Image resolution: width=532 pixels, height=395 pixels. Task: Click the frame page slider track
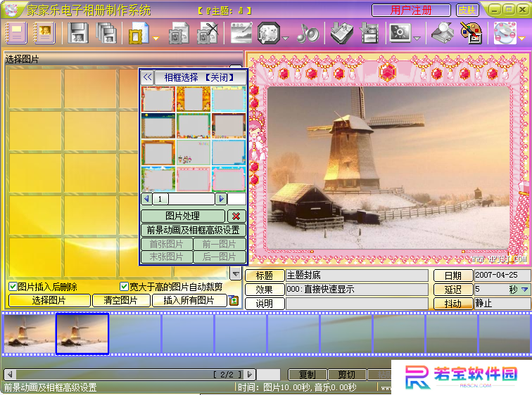[191, 199]
